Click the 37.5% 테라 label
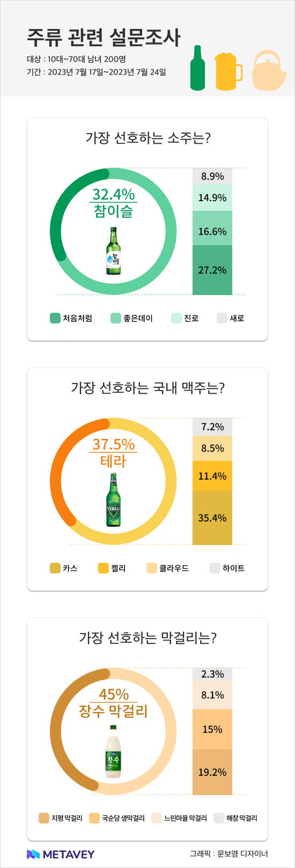295x868 pixels. (113, 452)
